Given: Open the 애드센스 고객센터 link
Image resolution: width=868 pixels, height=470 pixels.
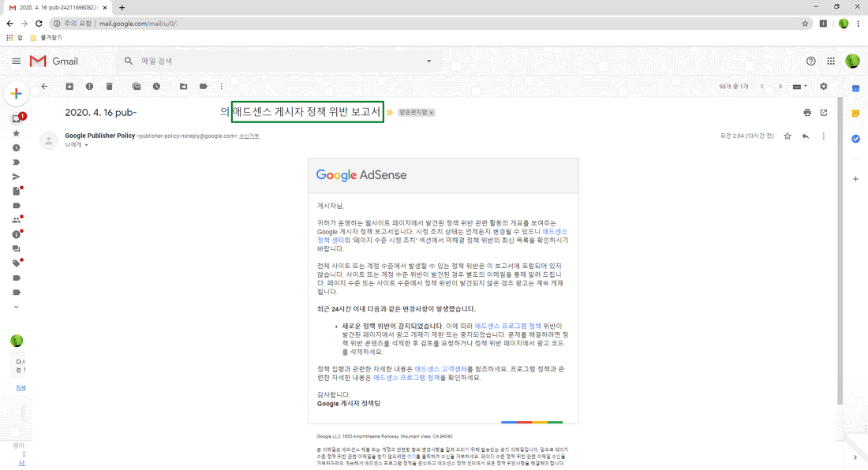Looking at the screenshot, I should (440, 369).
